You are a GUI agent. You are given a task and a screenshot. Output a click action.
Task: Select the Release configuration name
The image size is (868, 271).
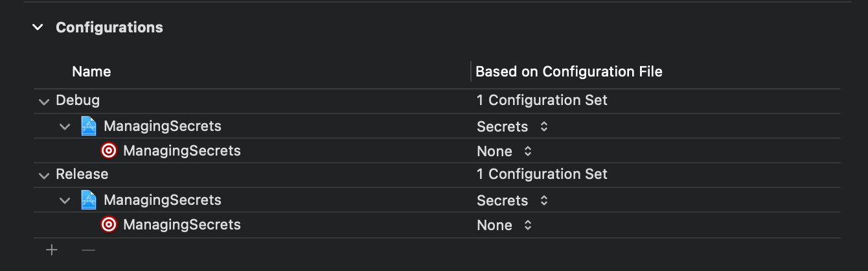[82, 174]
